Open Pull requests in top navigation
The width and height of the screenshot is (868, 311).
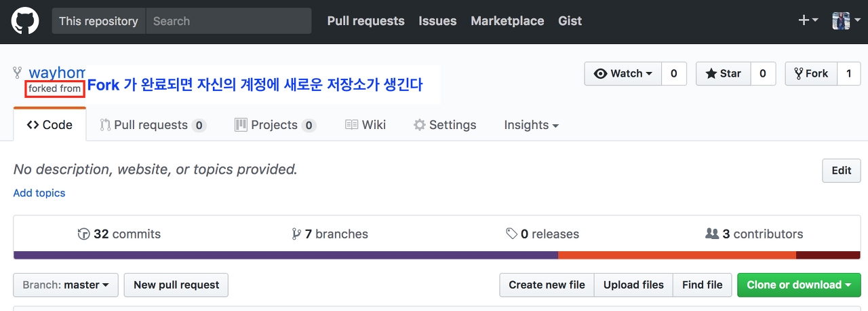coord(366,21)
